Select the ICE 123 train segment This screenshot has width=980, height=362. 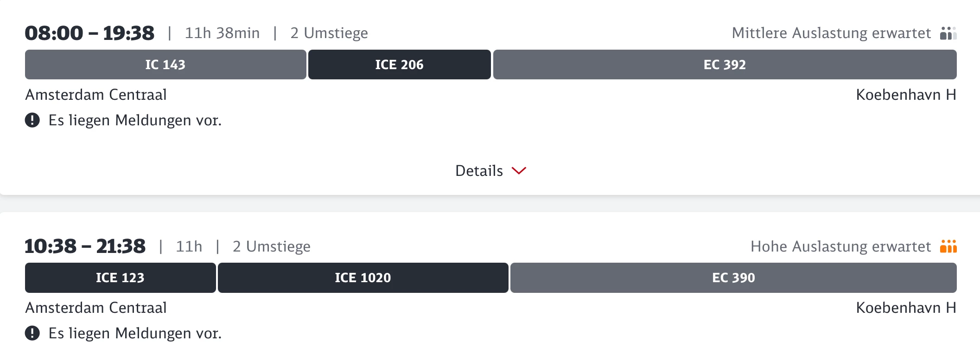pos(120,278)
